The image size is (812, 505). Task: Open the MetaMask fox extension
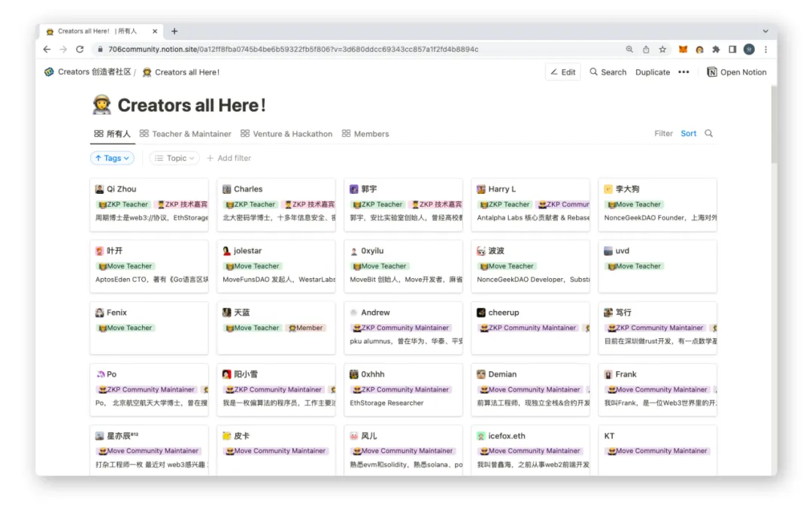pyautogui.click(x=683, y=49)
